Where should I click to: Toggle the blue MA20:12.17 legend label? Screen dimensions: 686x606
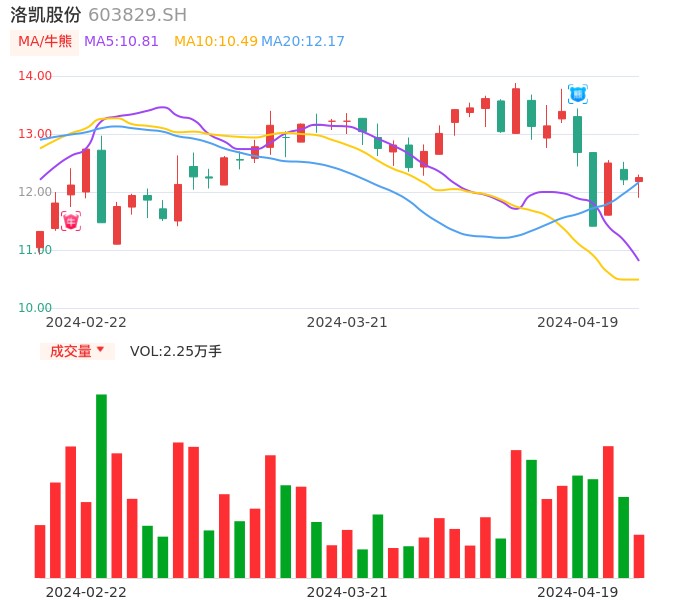point(302,42)
